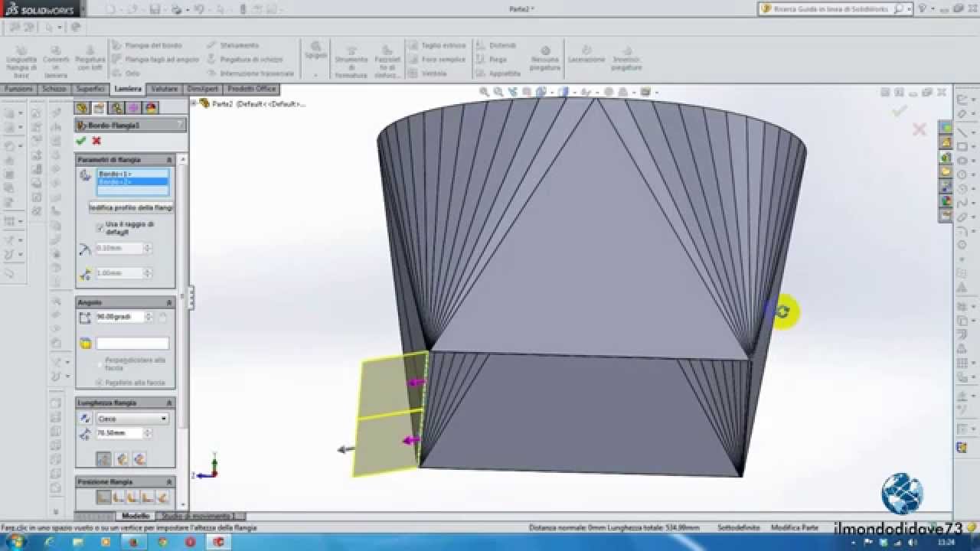
Task: Click the Bordo-Flangia help question mark
Action: pos(180,125)
